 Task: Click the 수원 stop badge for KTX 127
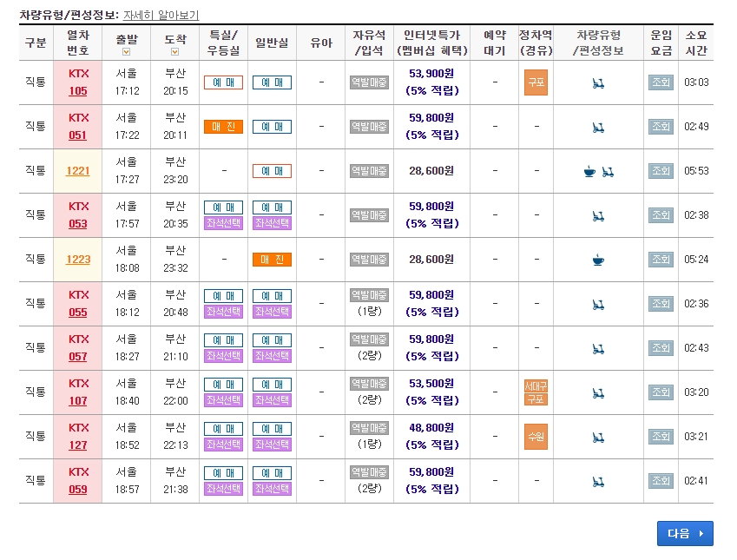[536, 436]
